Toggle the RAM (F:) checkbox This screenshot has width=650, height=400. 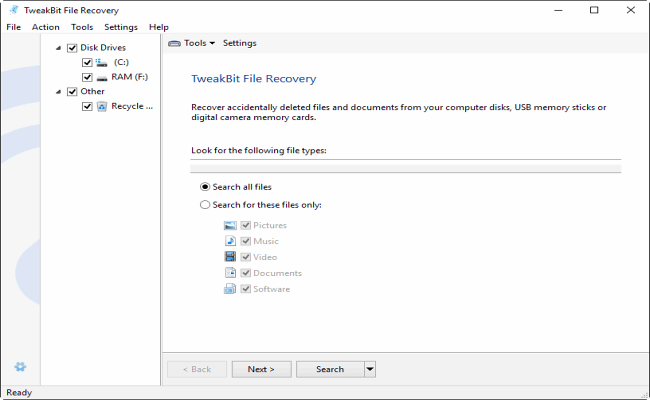pos(87,77)
